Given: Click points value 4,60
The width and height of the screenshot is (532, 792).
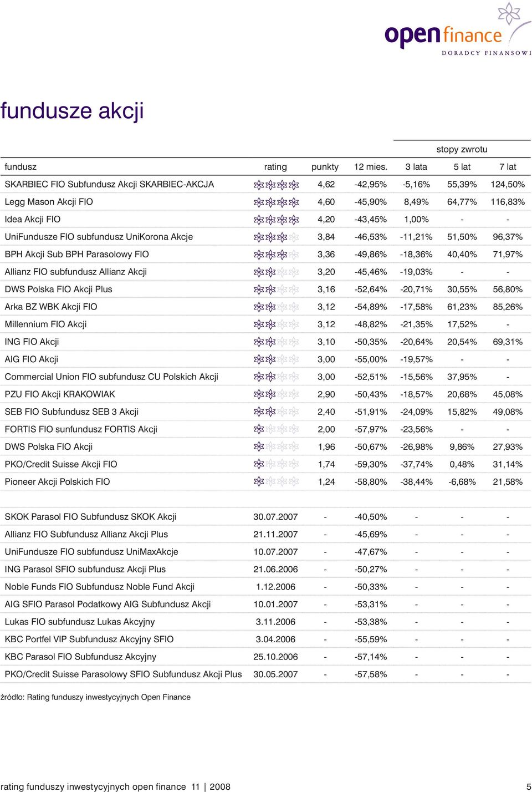Looking at the screenshot, I should pyautogui.click(x=326, y=202).
